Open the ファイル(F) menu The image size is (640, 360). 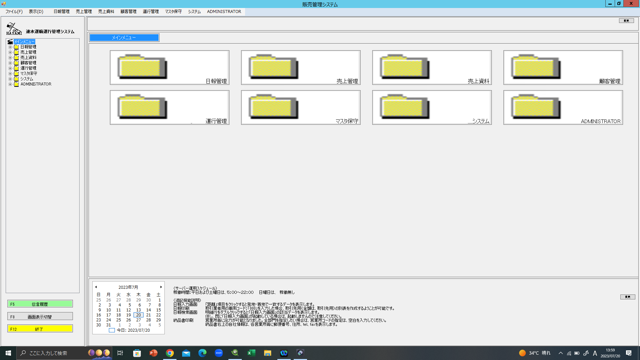click(14, 12)
